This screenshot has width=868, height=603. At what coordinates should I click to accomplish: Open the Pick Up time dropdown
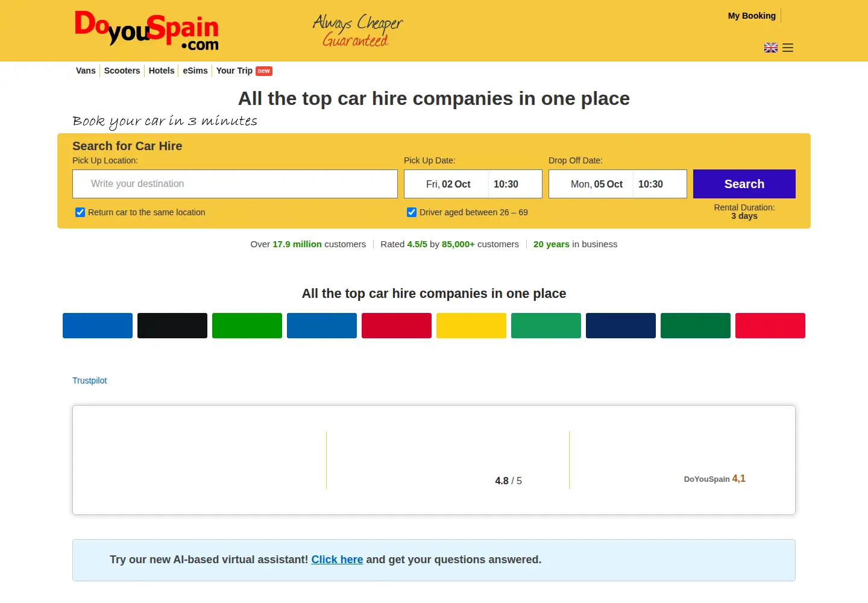click(x=515, y=184)
